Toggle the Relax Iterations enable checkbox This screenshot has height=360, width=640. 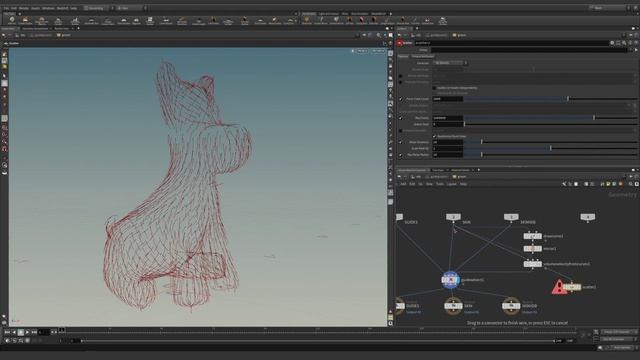[400, 142]
